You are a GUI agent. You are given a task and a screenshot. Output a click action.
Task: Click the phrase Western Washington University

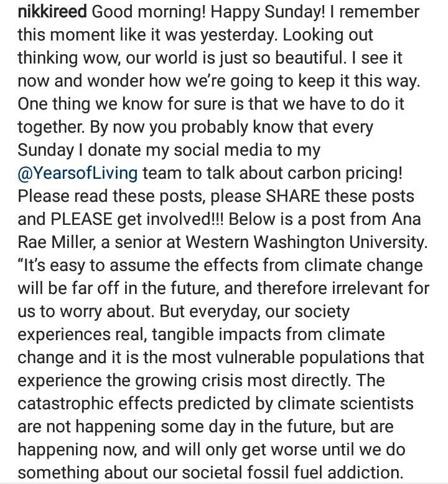click(x=307, y=242)
